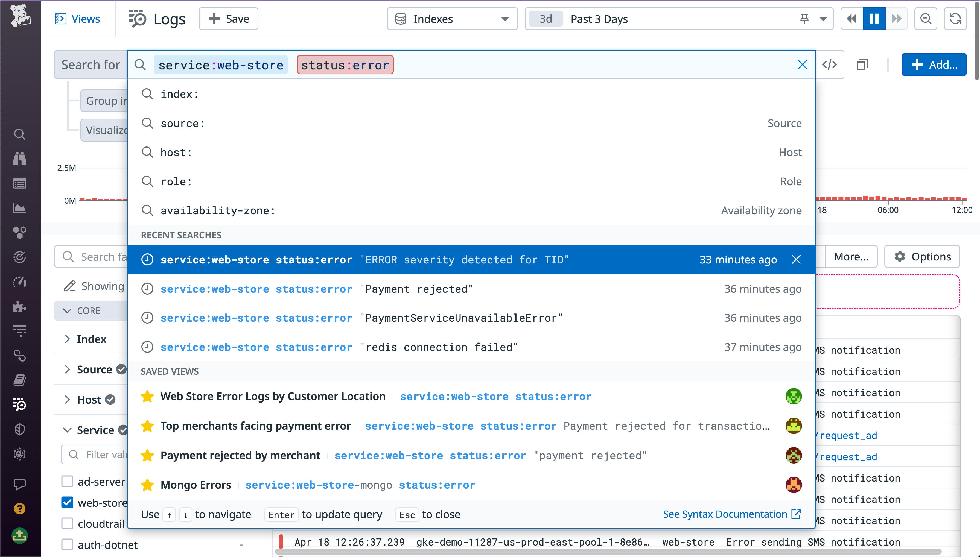Select the Logs magnifier icon in sidebar
Screen dimensions: 980x557
(x=19, y=404)
